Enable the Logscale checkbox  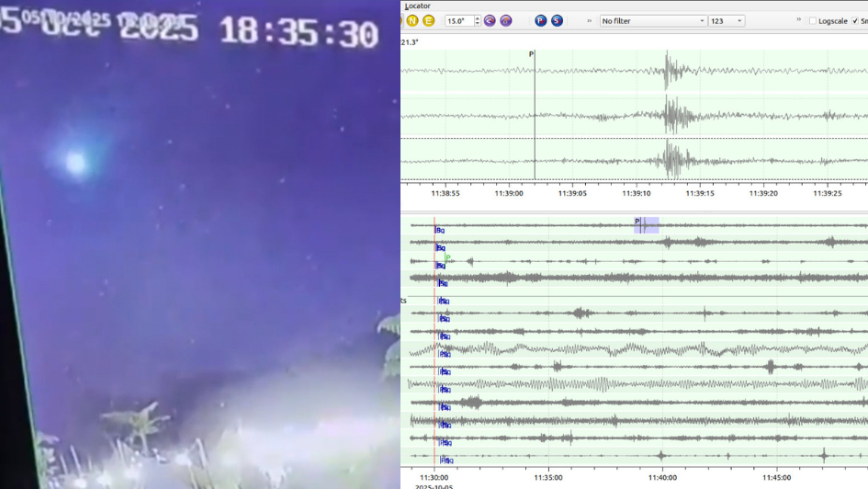coord(813,20)
